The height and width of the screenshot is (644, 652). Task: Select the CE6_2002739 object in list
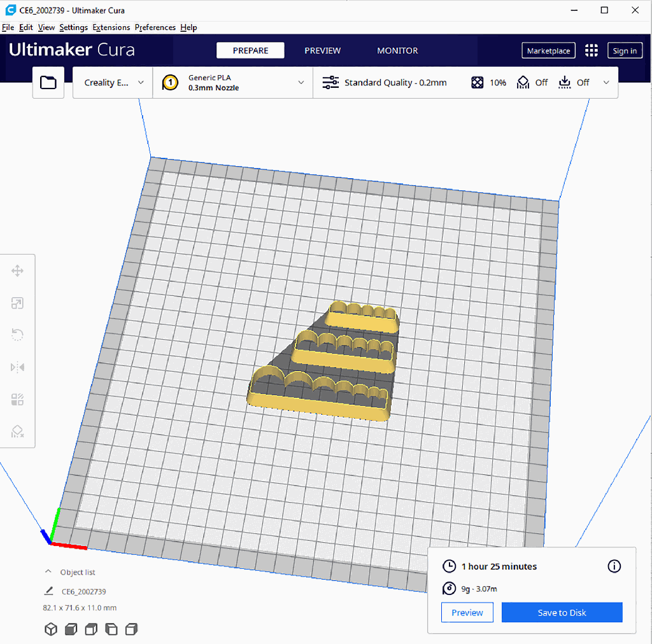(83, 591)
